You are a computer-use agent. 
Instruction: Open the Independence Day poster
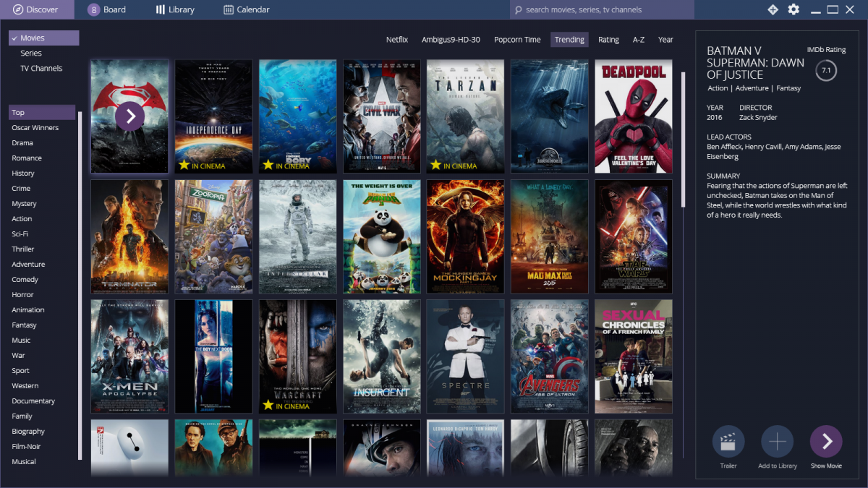[x=213, y=116]
